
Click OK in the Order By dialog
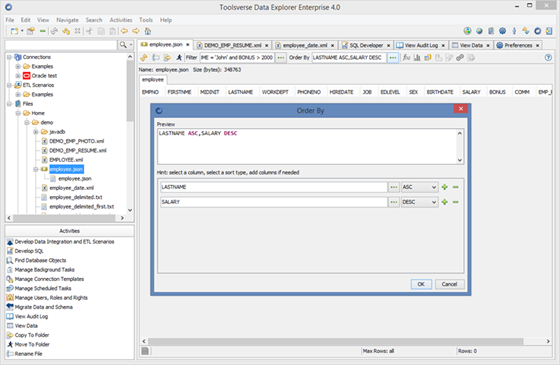421,284
